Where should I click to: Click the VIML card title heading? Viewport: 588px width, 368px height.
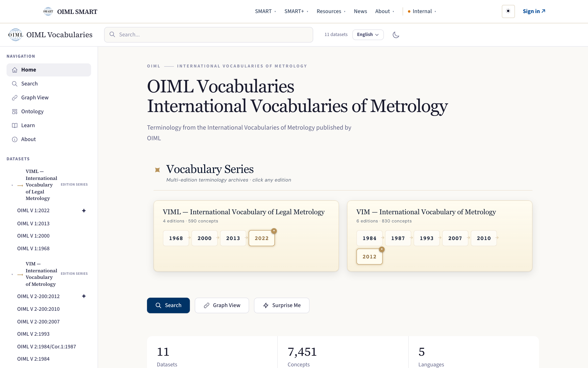point(244,212)
